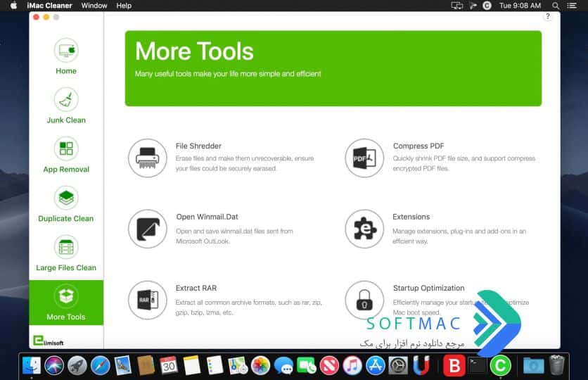
Task: Open Spotlight search in menu bar
Action: coord(556,6)
